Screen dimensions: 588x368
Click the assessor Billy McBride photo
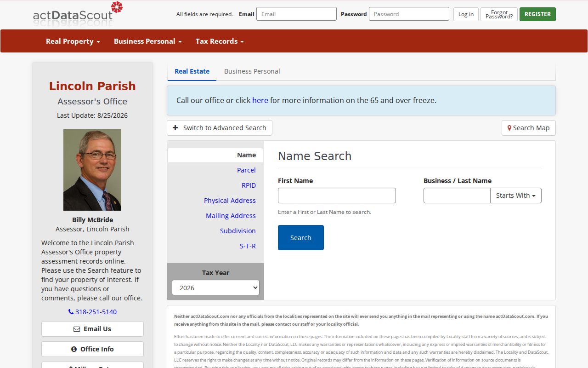click(x=92, y=170)
